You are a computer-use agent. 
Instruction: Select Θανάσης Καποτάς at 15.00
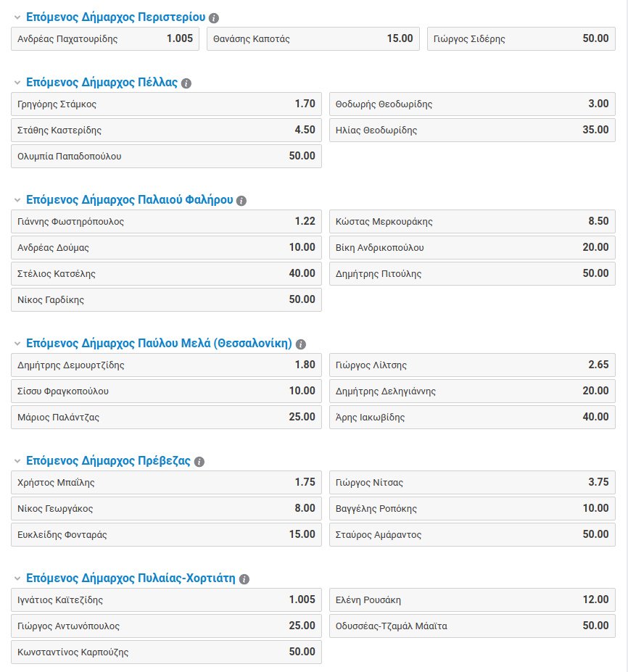[313, 38]
